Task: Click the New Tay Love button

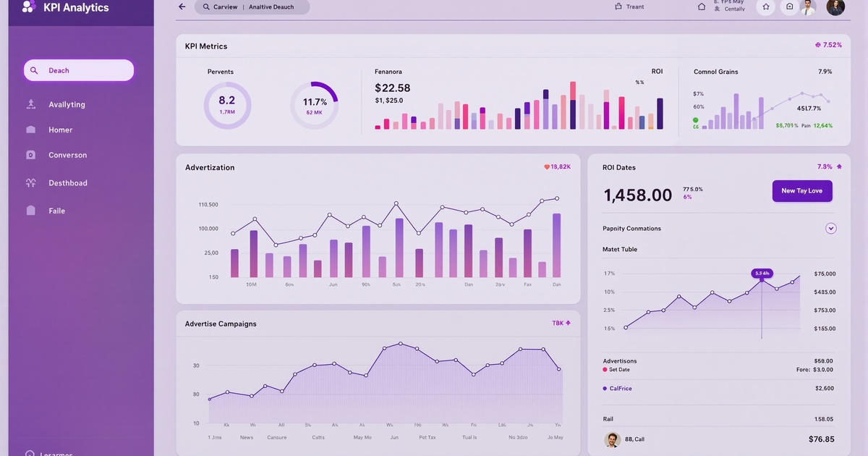Action: pos(802,190)
